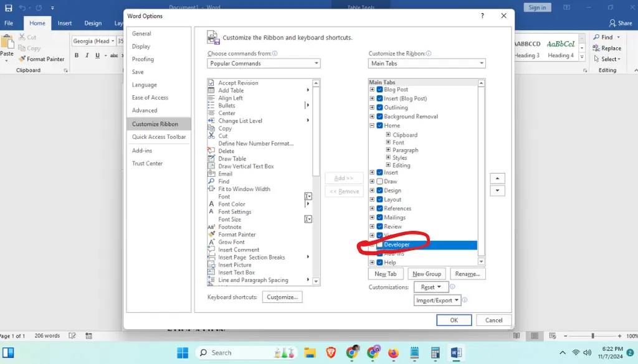This screenshot has width=638, height=364.
Task: Click the Find magnifier in Editing group
Action: [x=596, y=37]
